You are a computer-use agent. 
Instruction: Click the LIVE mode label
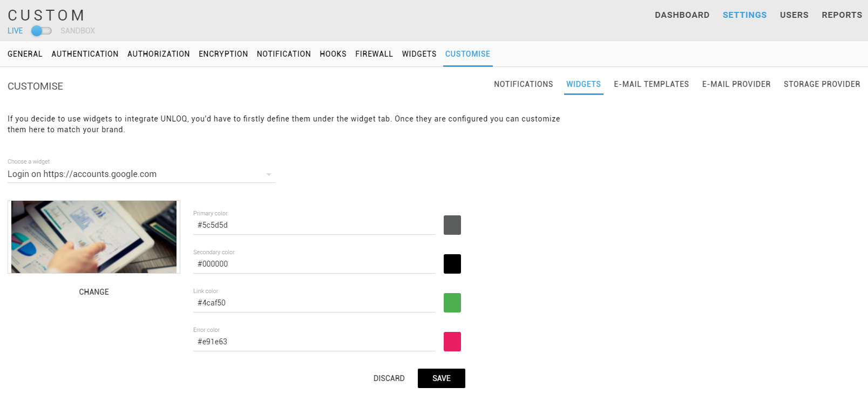[15, 31]
